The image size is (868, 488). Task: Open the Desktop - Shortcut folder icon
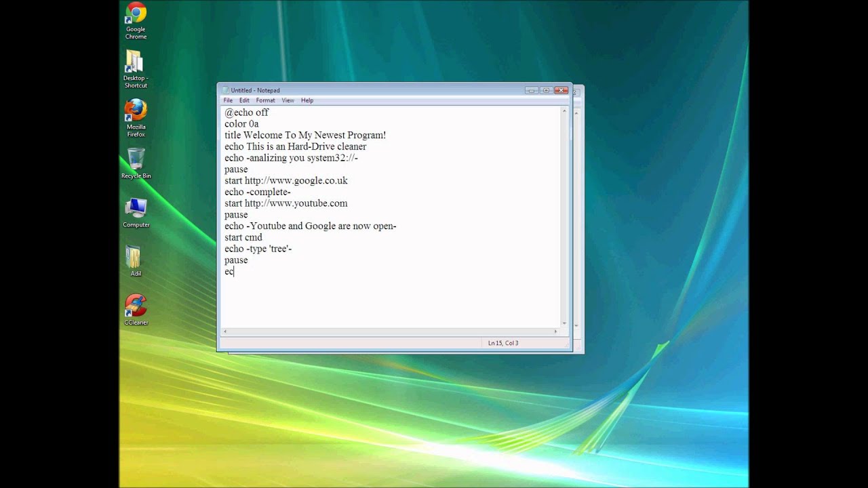pos(136,70)
